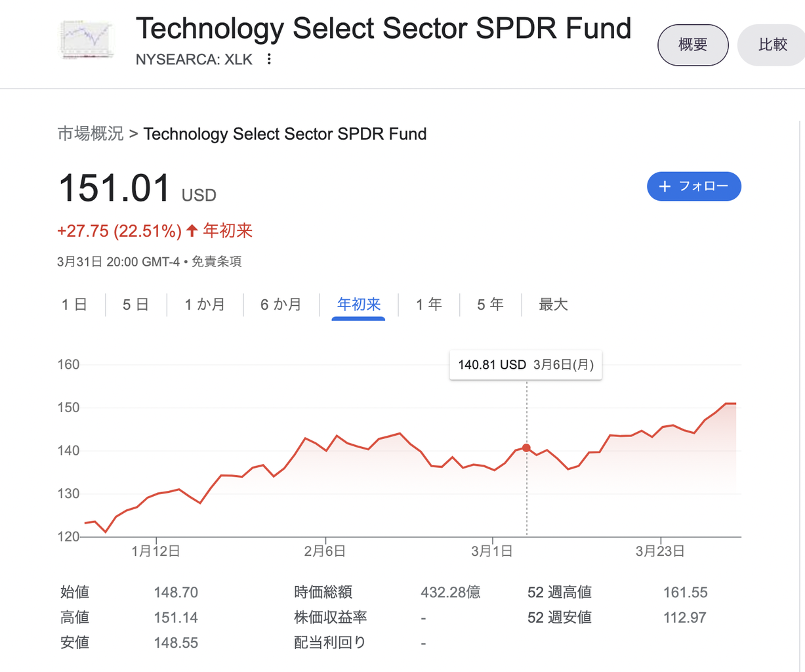Select the 5 日 chart range
This screenshot has width=805, height=672.
(x=136, y=304)
